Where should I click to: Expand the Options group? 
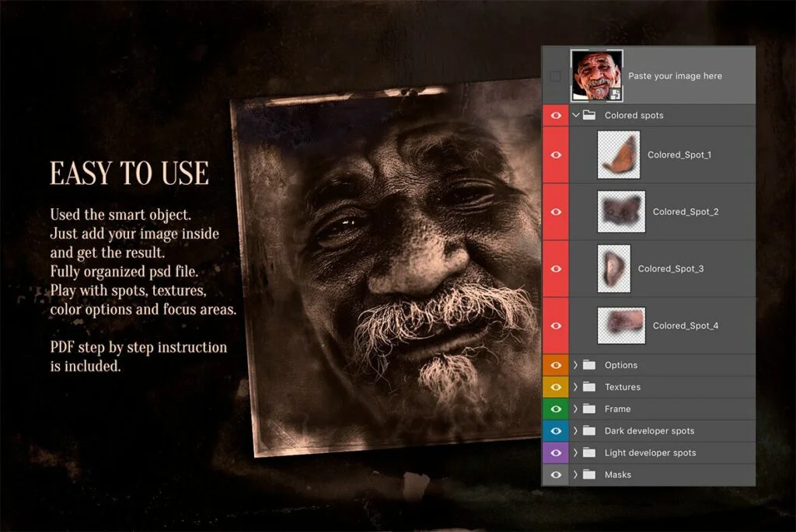tap(576, 365)
